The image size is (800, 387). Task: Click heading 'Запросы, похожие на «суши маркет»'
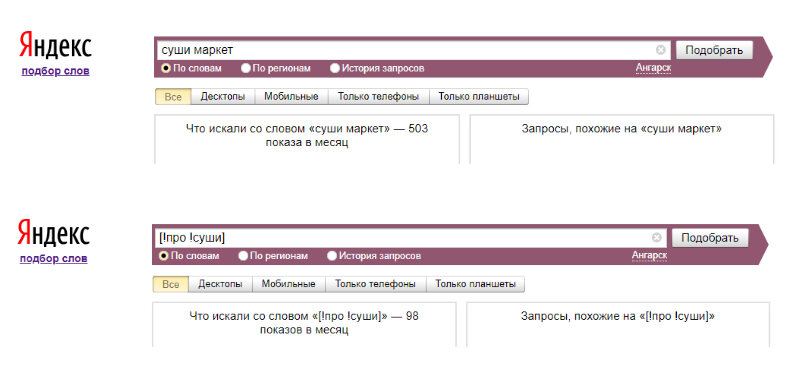(x=621, y=129)
